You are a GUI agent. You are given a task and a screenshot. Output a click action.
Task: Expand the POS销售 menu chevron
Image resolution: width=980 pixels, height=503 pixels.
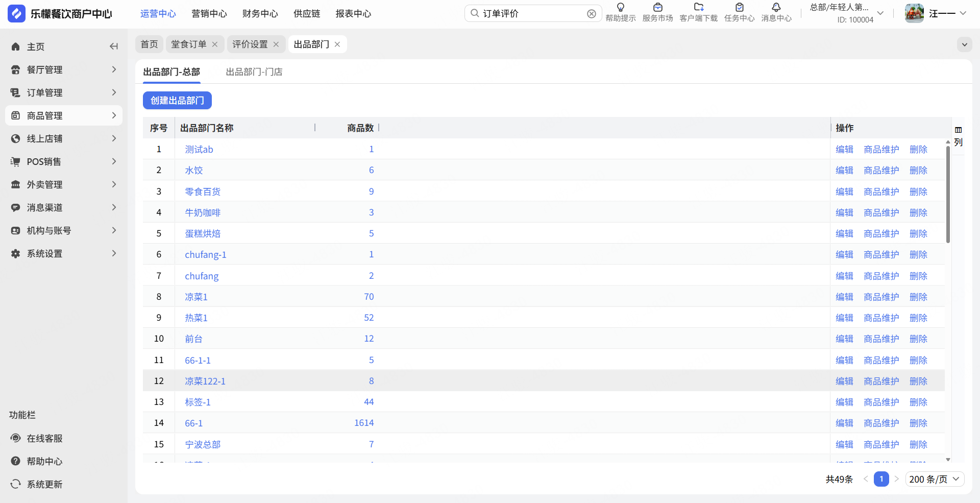[x=114, y=161]
